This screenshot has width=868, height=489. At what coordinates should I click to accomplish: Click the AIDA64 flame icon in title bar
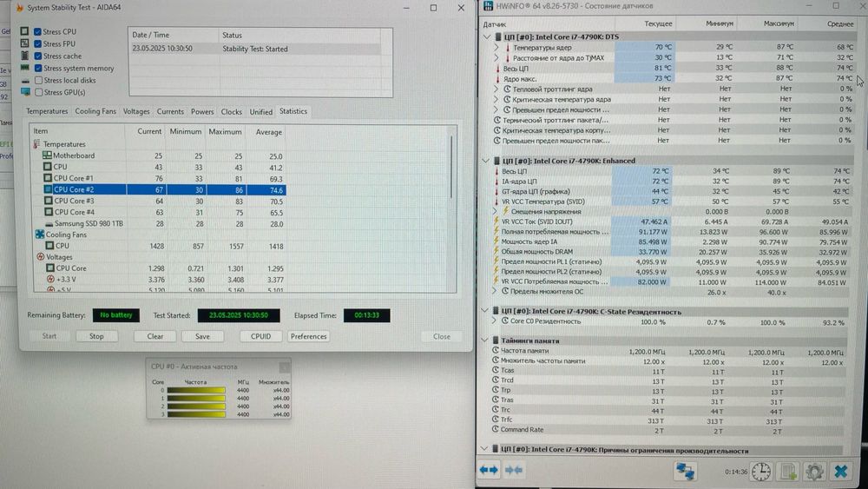(20, 8)
